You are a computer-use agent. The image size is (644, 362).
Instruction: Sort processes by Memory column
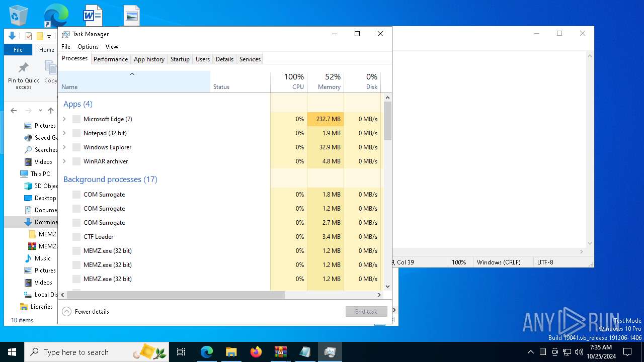pos(326,82)
